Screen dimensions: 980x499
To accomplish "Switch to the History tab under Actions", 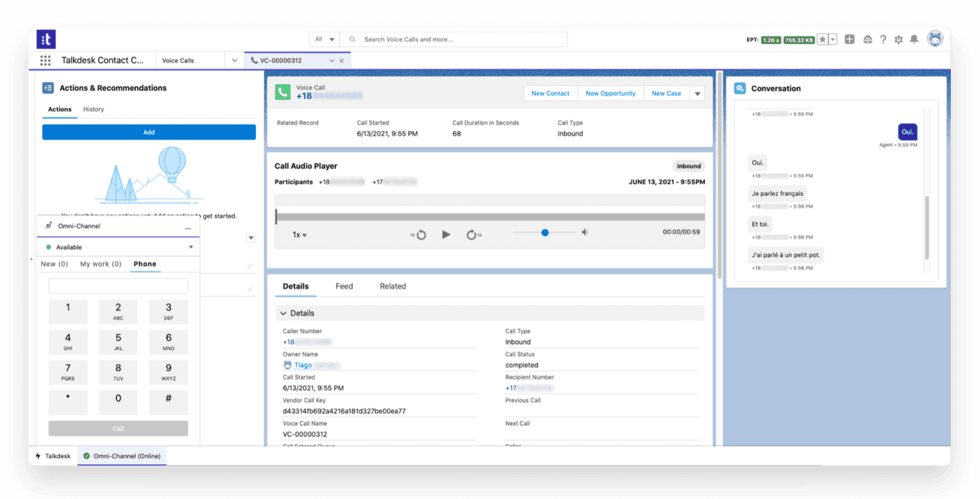I will (93, 109).
